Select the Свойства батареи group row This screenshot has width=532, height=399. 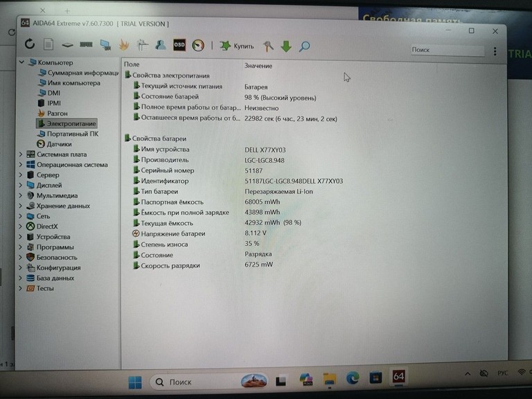click(155, 139)
